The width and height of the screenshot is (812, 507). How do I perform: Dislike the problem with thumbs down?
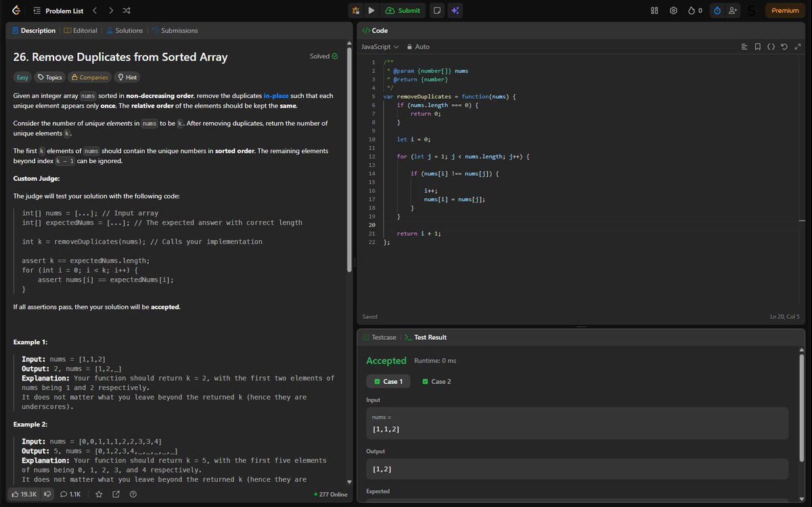48,494
